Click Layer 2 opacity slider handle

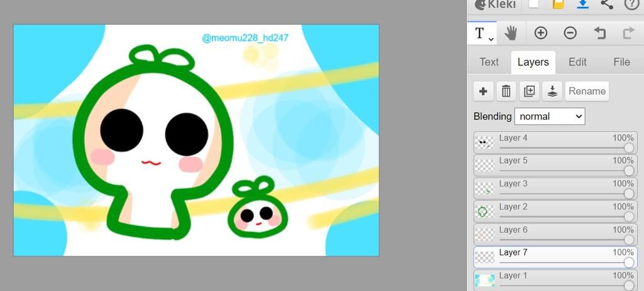(629, 217)
